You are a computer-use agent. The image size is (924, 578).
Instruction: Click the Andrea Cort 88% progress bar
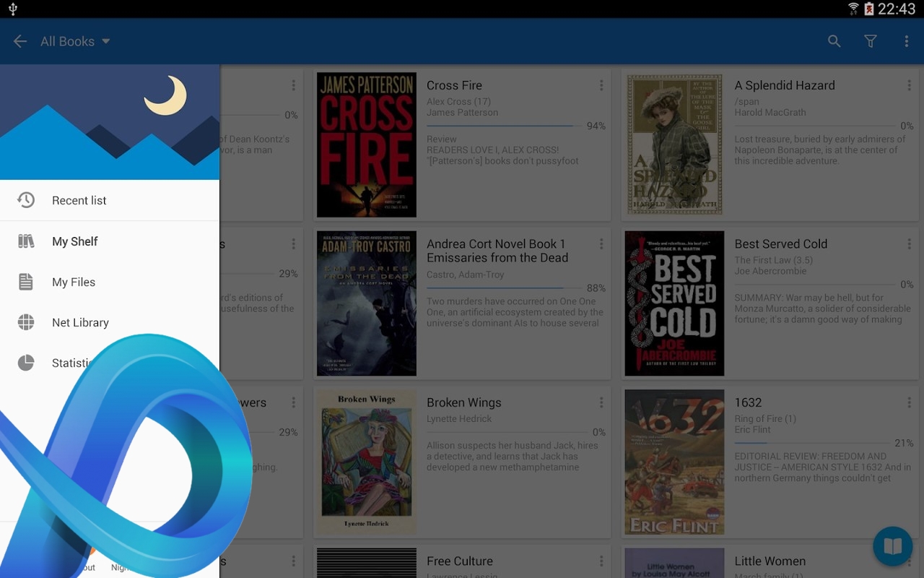click(x=504, y=288)
